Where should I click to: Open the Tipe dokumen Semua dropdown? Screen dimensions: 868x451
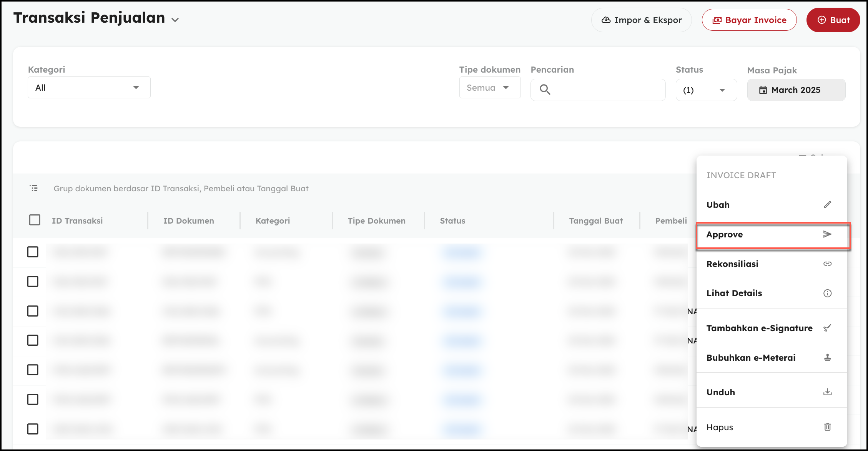(489, 88)
